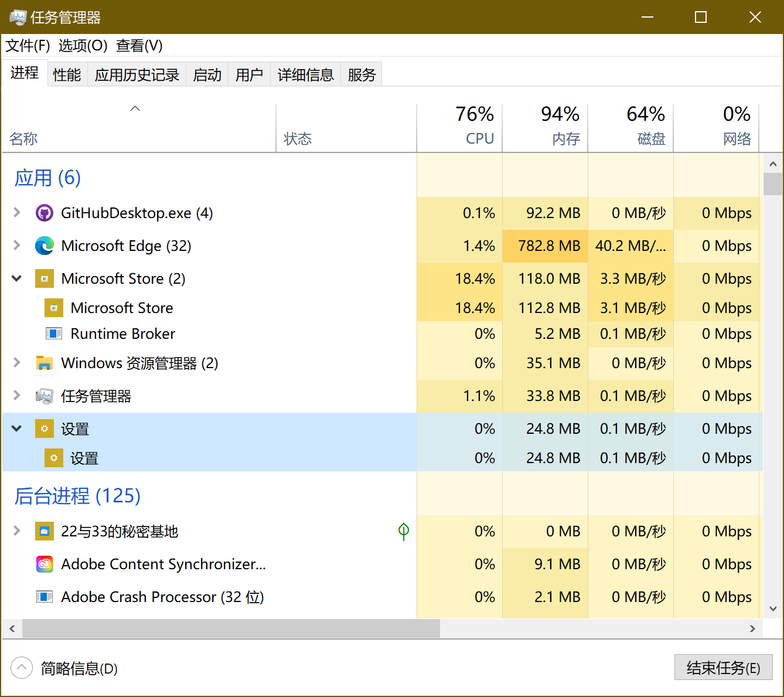This screenshot has height=697, width=784.
Task: Sort by the 状态 column header
Action: click(346, 128)
